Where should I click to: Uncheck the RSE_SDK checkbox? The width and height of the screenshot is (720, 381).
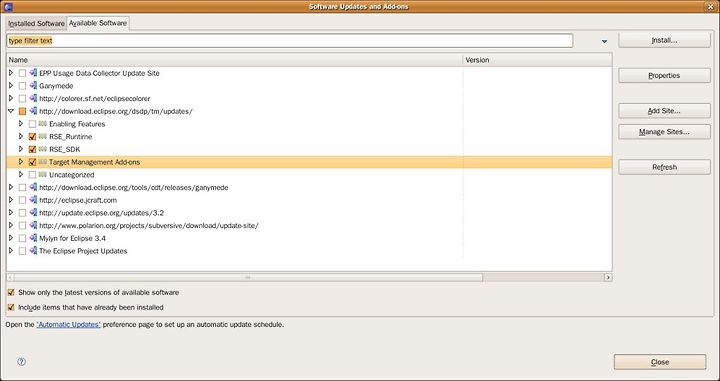tap(32, 149)
